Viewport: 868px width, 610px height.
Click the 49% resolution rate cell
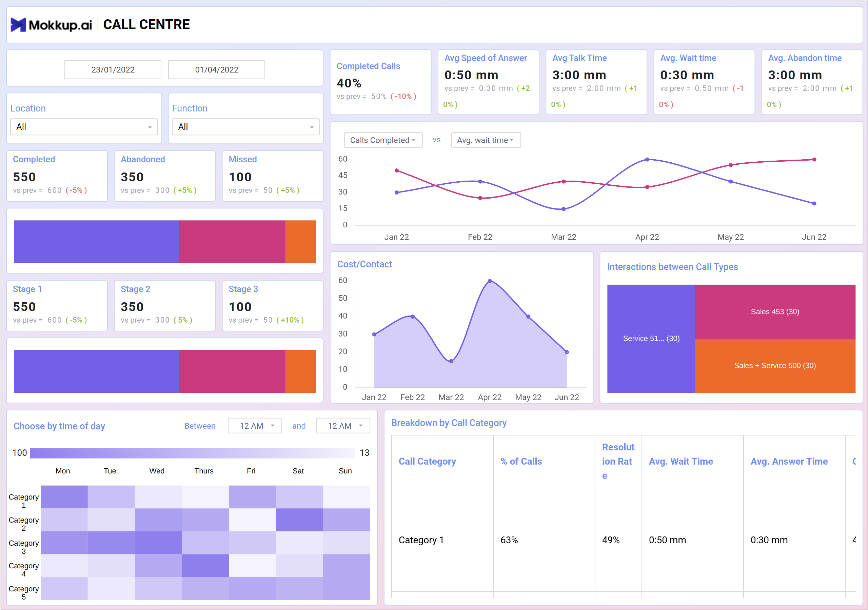coord(618,540)
